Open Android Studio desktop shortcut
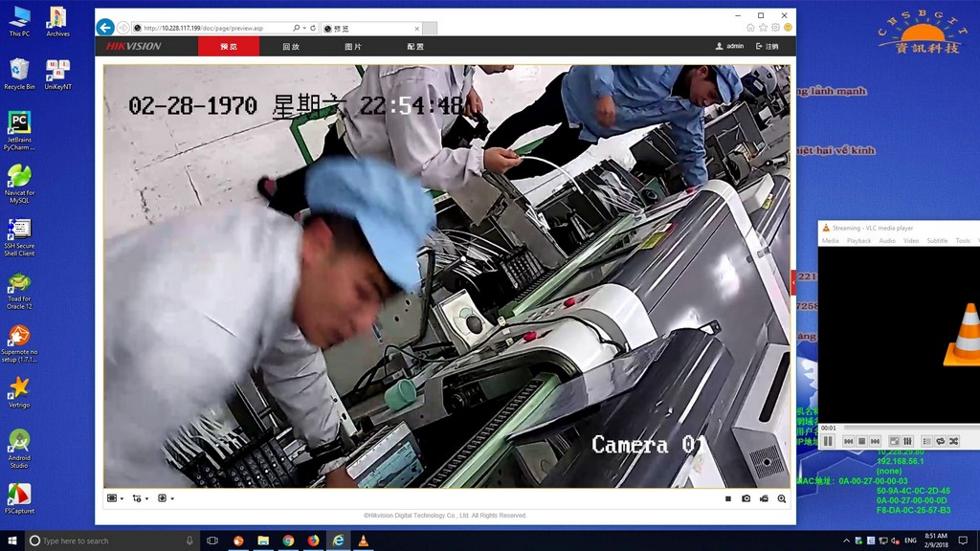Image resolution: width=980 pixels, height=551 pixels. [x=19, y=447]
